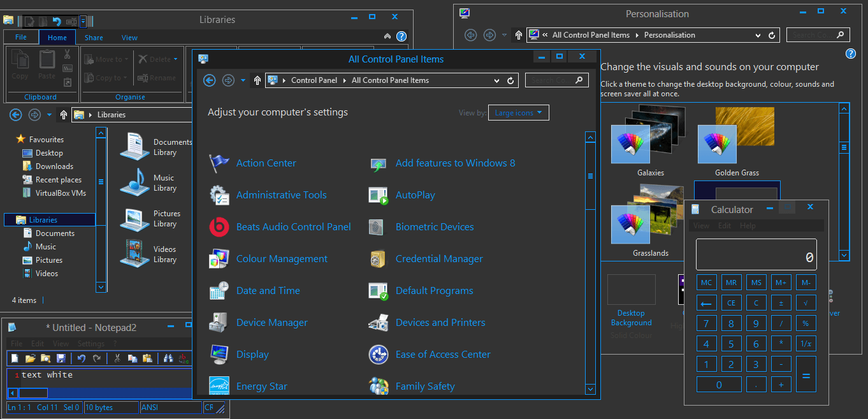
Task: Open the Device Manager icon
Action: (219, 323)
